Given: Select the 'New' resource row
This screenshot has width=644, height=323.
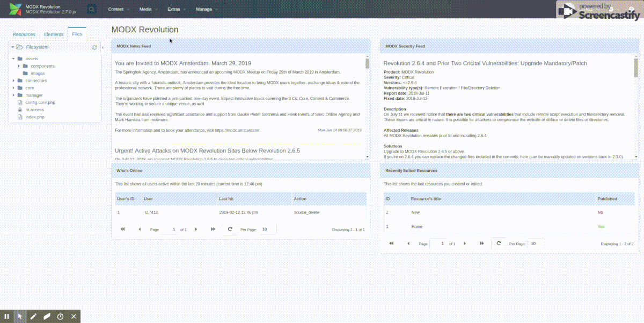Looking at the screenshot, I should tap(509, 212).
